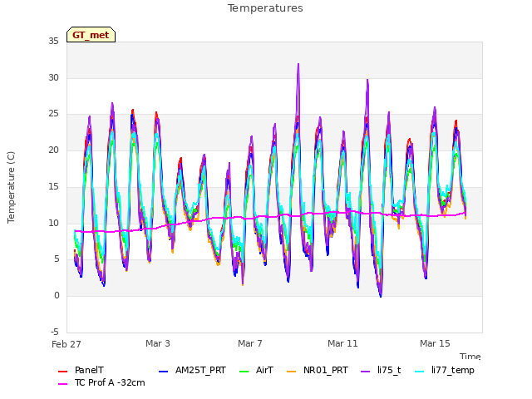Image resolution: width=532 pixels, height=399 pixels.
Task: Click the Mar 11 x-axis tick label
Action: click(x=342, y=343)
